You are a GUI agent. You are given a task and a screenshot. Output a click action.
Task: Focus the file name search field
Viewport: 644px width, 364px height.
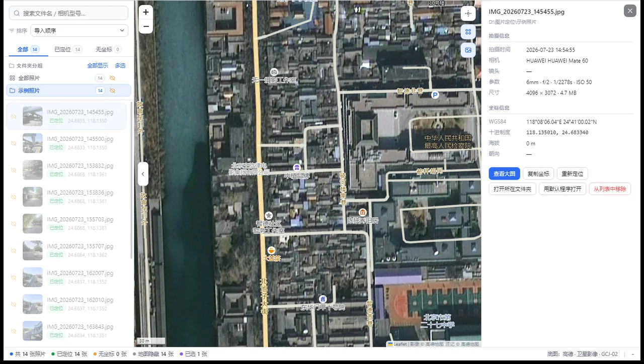pos(68,13)
